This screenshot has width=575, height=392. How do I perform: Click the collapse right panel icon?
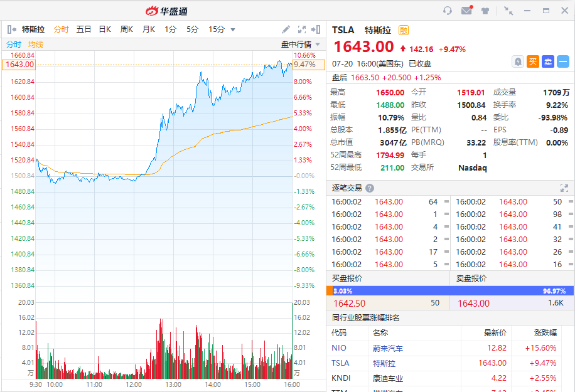pos(316,29)
